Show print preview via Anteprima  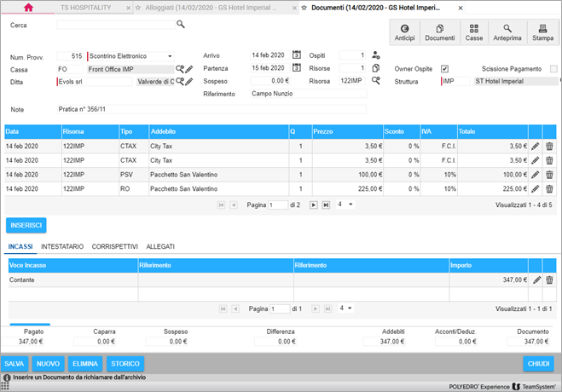[x=507, y=32]
